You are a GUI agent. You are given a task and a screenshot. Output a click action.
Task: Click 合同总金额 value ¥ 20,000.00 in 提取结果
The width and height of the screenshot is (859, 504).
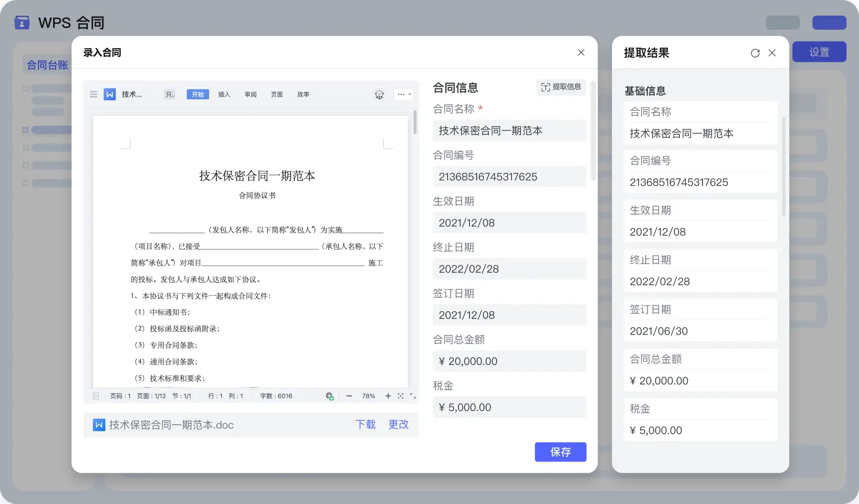[x=659, y=381]
